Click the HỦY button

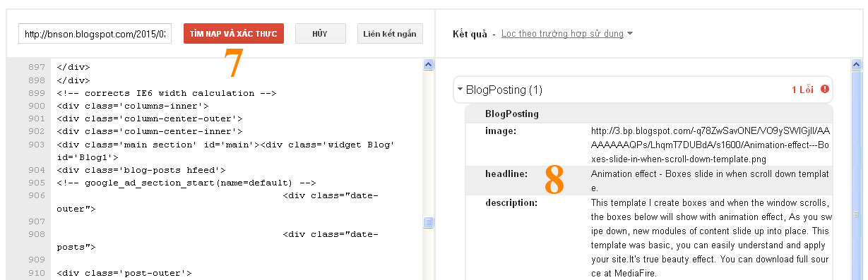point(320,34)
